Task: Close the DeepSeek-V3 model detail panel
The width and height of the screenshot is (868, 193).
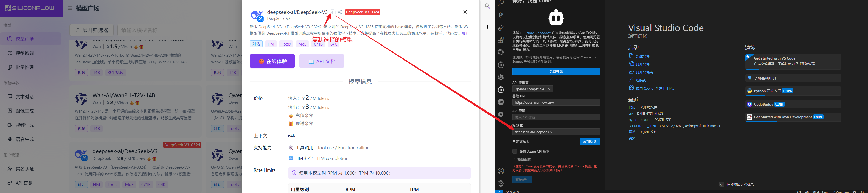Action: (x=465, y=12)
